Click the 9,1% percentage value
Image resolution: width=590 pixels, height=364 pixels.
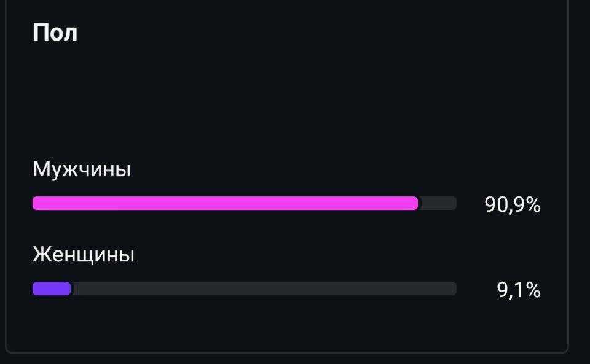(x=519, y=290)
